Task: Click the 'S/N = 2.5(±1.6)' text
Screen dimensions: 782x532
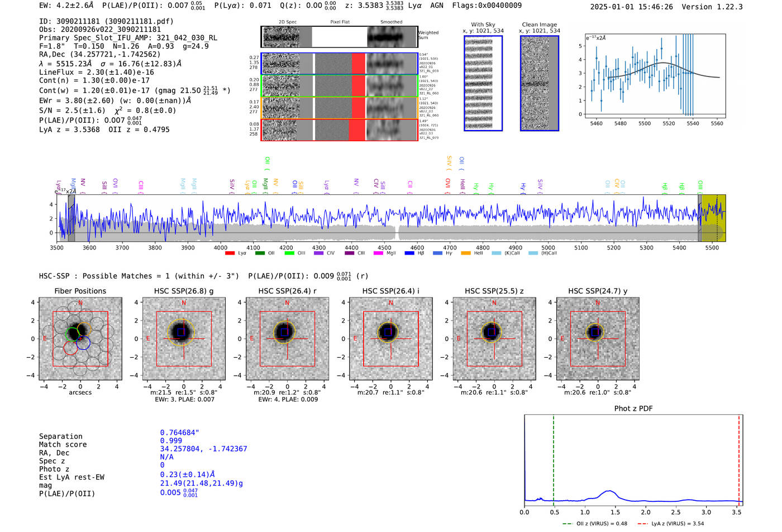Action: [x=72, y=111]
